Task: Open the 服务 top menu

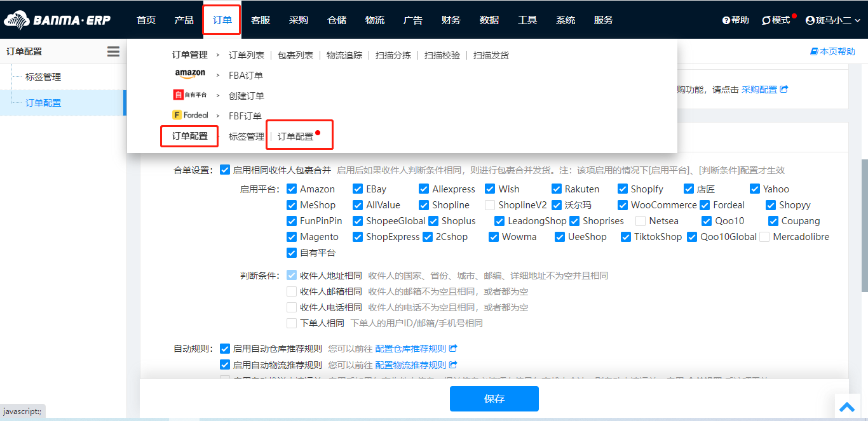Action: (604, 20)
